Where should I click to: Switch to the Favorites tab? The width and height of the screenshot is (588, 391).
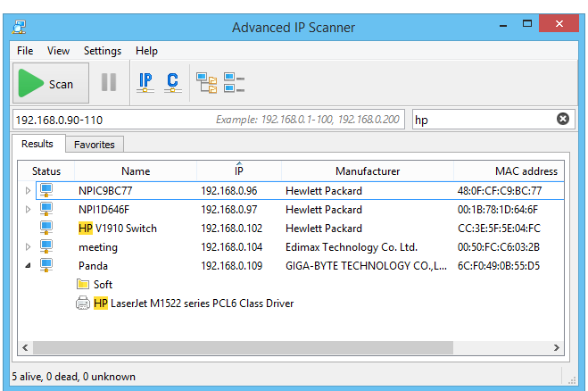[x=94, y=145]
